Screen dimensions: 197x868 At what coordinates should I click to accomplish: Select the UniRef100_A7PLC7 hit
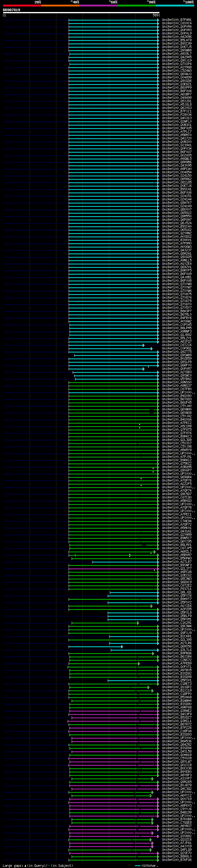pyautogui.click(x=176, y=132)
